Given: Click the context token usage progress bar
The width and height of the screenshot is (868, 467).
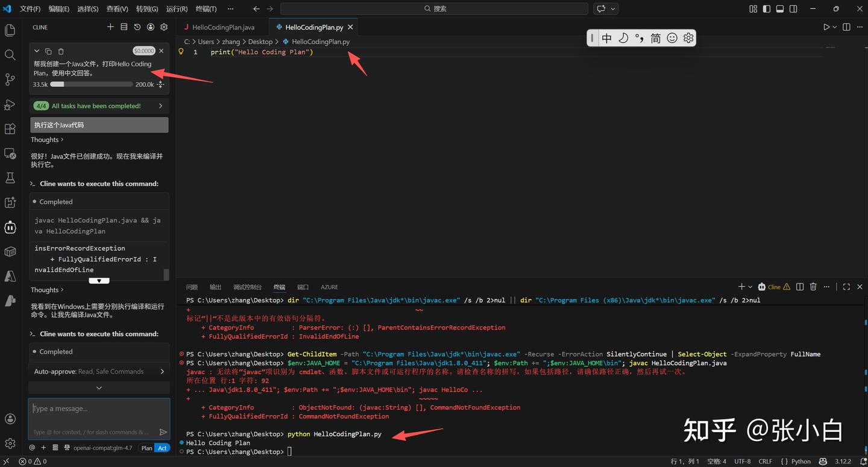Looking at the screenshot, I should tap(91, 84).
